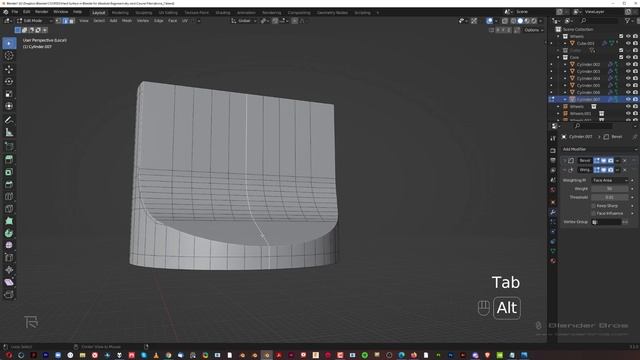Select the Shear tool

[x=9, y=282]
